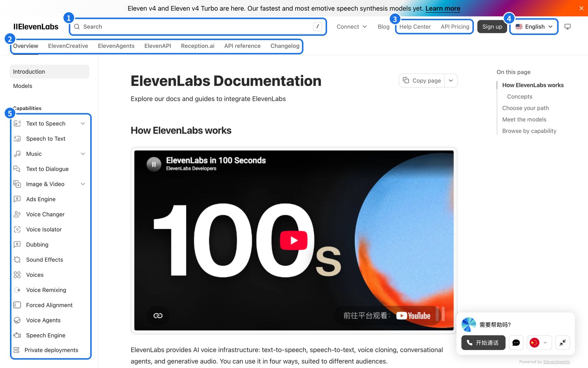Click the Sign up button
The image size is (588, 368).
(x=492, y=26)
